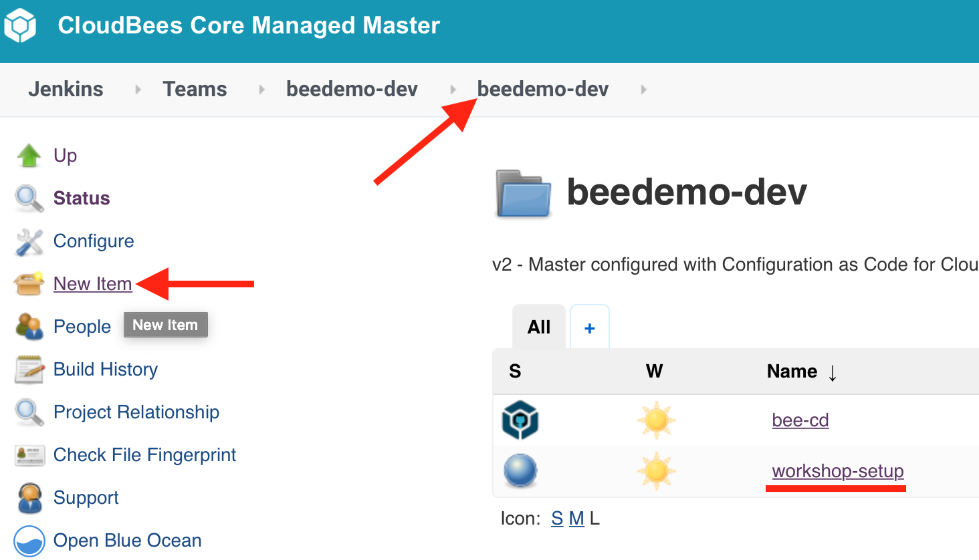Open the workshop-setup job link
The height and width of the screenshot is (560, 979).
tap(838, 471)
